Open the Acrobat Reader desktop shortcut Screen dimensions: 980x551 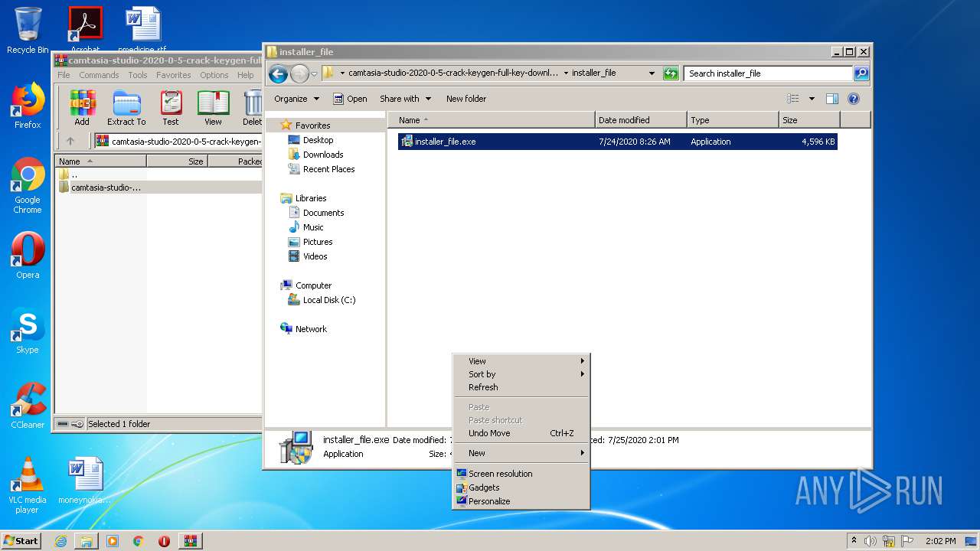[x=85, y=29]
